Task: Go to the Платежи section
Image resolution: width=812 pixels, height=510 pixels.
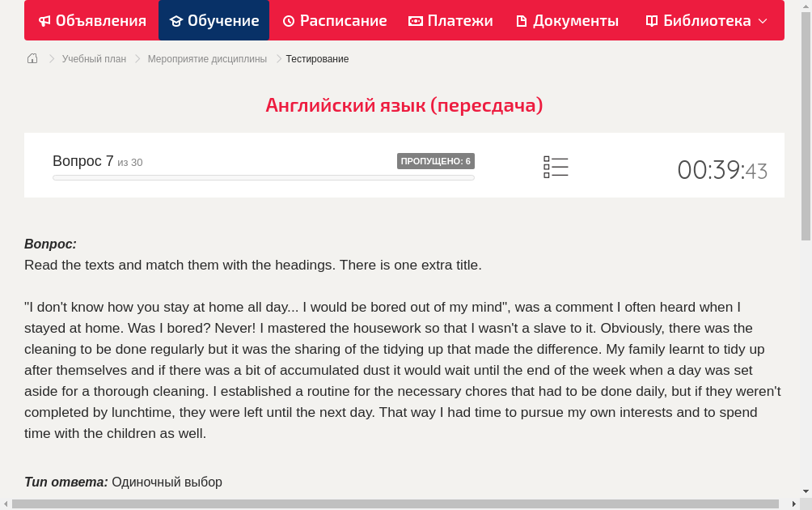Action: tap(450, 20)
